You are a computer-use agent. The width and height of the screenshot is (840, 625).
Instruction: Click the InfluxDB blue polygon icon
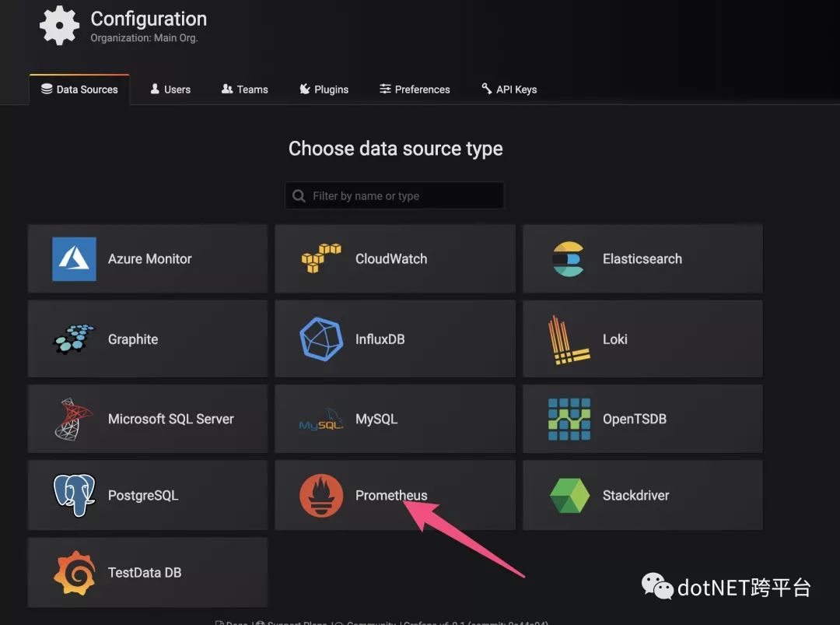coord(321,339)
